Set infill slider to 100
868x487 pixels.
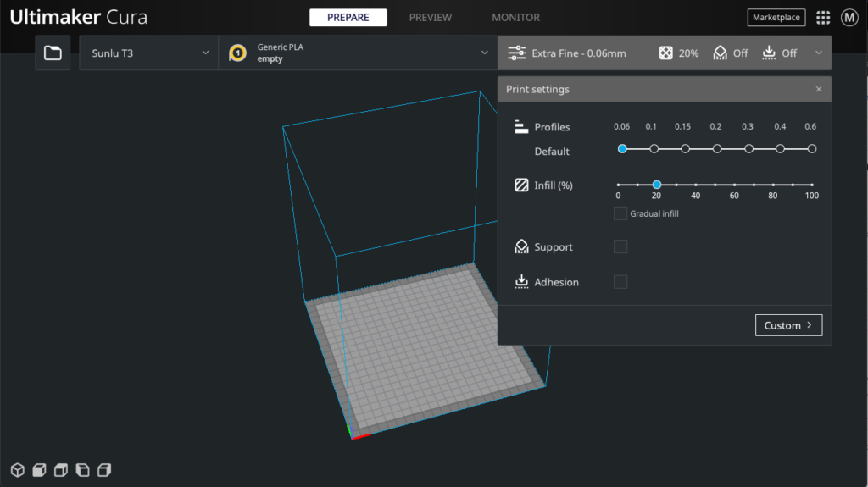click(812, 185)
